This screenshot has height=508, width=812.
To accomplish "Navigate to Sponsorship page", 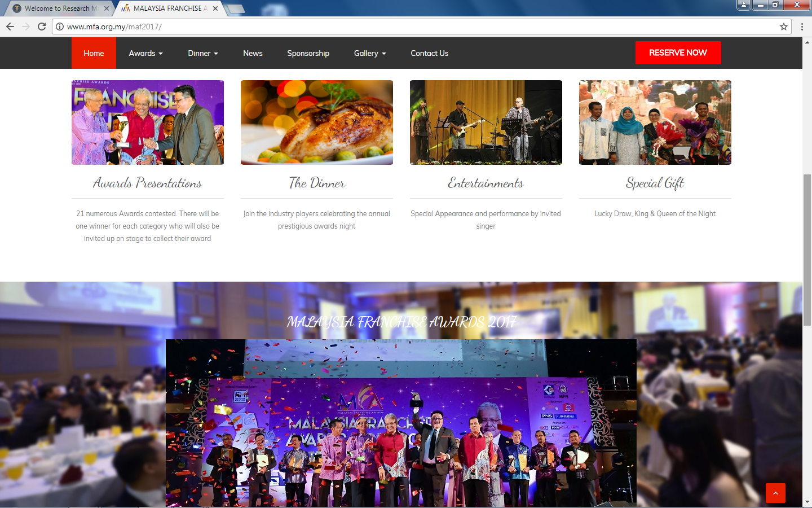I will click(308, 53).
